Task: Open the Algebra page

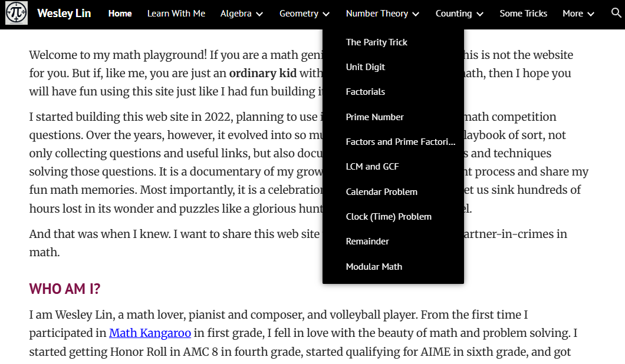Action: (236, 14)
